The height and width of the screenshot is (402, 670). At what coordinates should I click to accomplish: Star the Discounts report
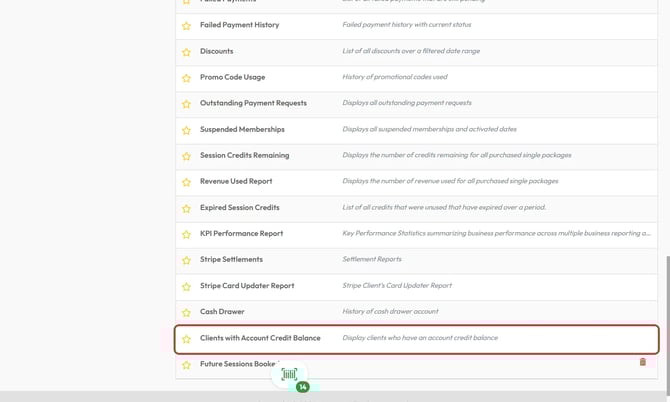tap(186, 52)
